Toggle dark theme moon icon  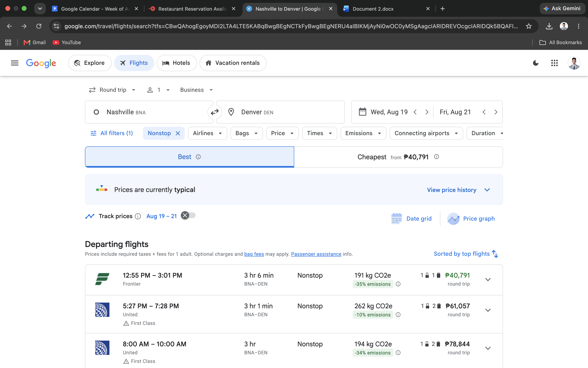536,63
